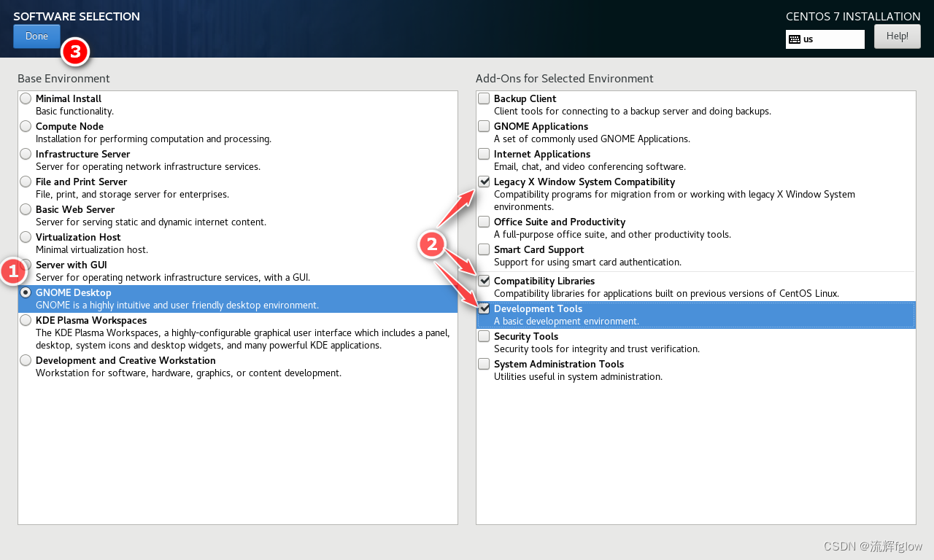Select GNOME Desktop radio button

(26, 292)
